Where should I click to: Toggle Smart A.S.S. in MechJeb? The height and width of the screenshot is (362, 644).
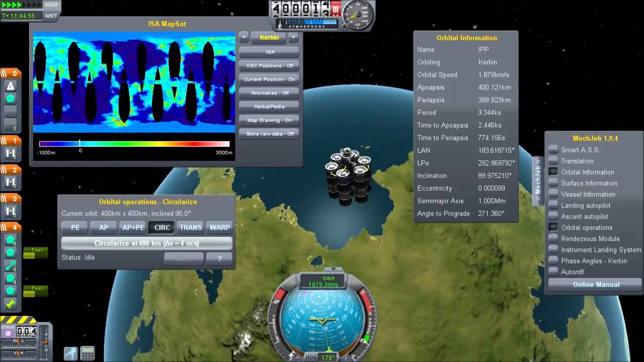click(574, 150)
